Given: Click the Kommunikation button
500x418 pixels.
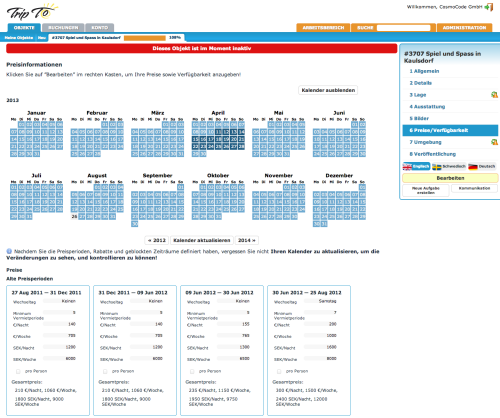Looking at the screenshot, I should [x=474, y=189].
